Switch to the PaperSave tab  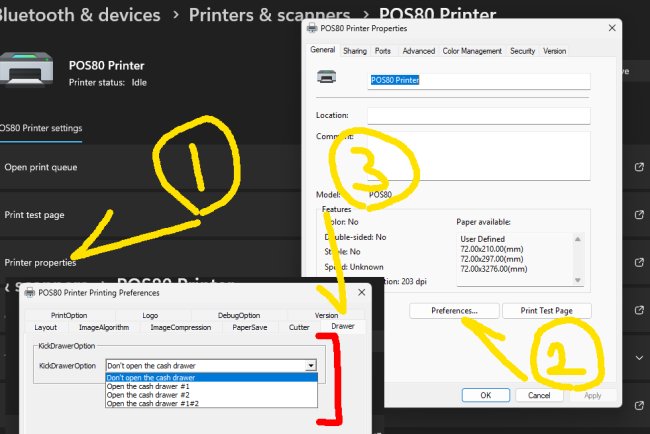pyautogui.click(x=250, y=327)
